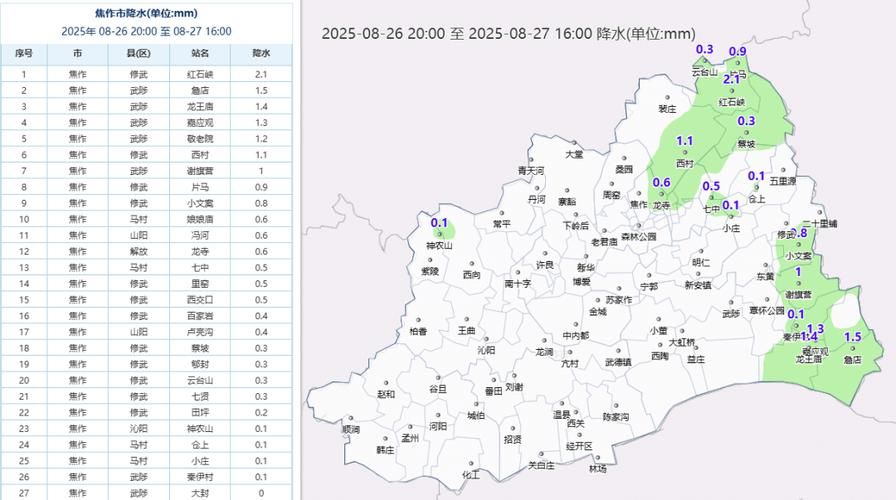
Task: Click the 县(区) column header
Action: click(139, 54)
